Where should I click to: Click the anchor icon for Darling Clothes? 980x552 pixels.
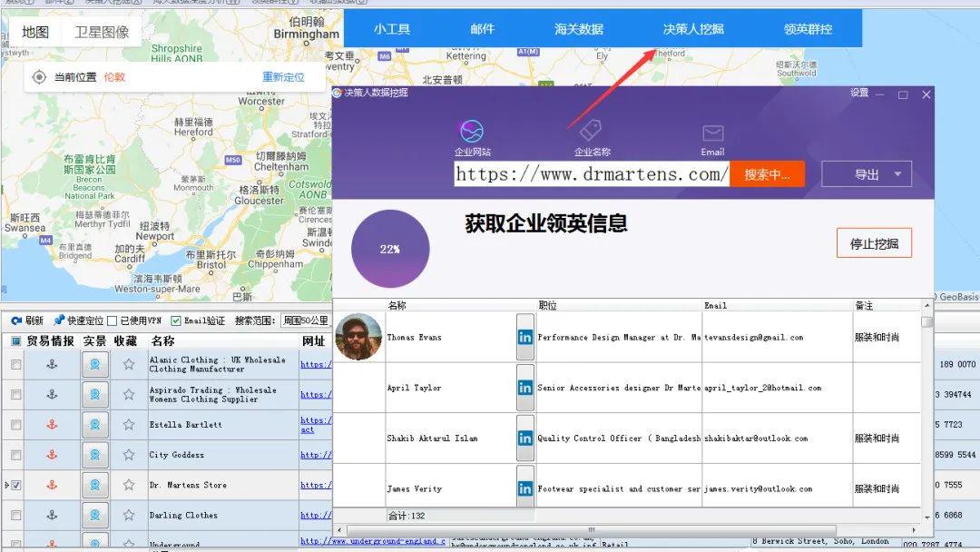coord(52,515)
